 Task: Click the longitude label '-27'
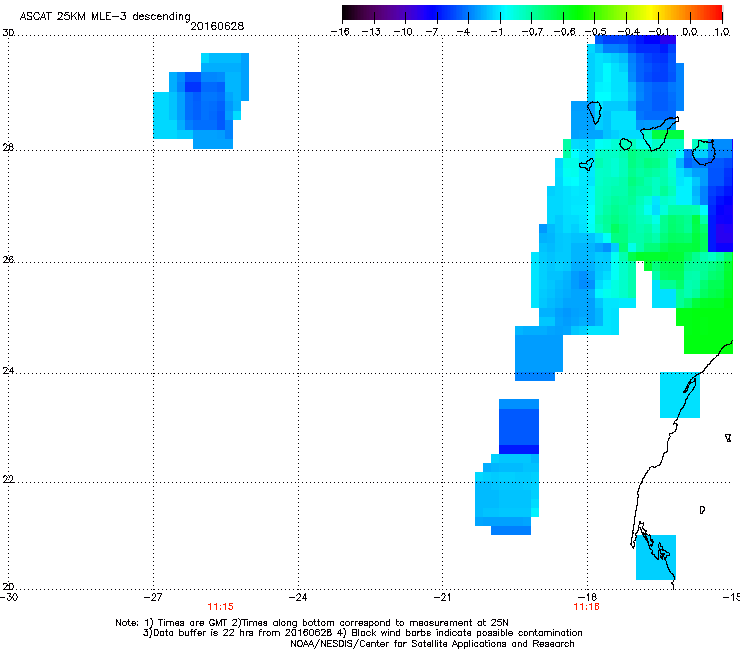[x=153, y=597]
